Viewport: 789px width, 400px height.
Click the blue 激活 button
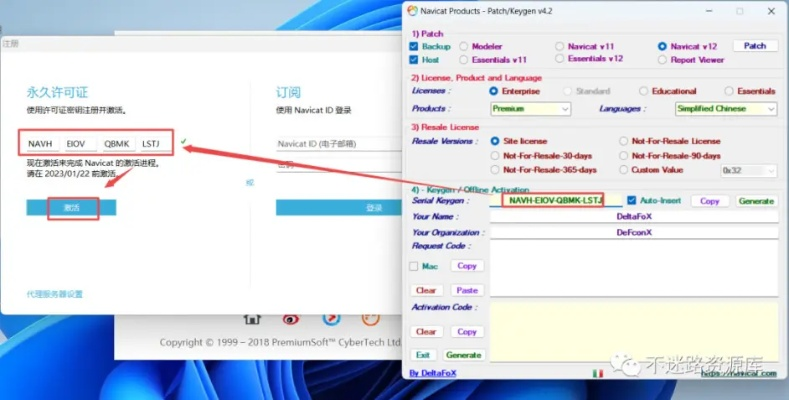tap(71, 207)
